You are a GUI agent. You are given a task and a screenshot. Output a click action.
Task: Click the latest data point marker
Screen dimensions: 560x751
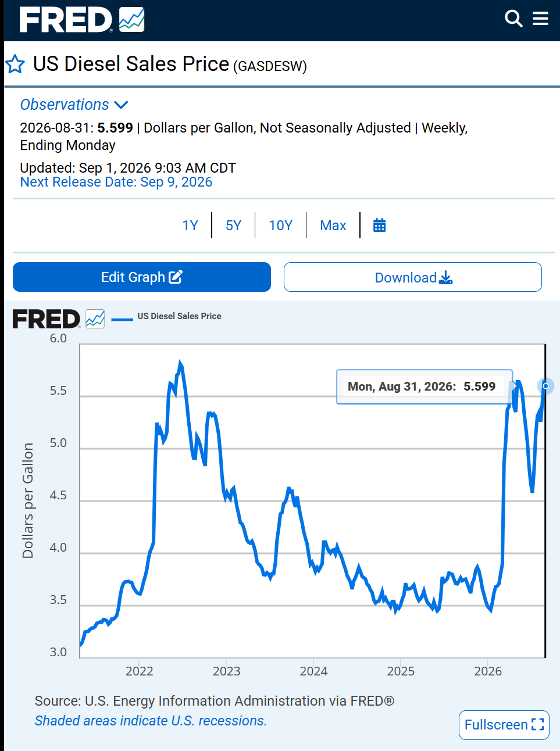[545, 386]
